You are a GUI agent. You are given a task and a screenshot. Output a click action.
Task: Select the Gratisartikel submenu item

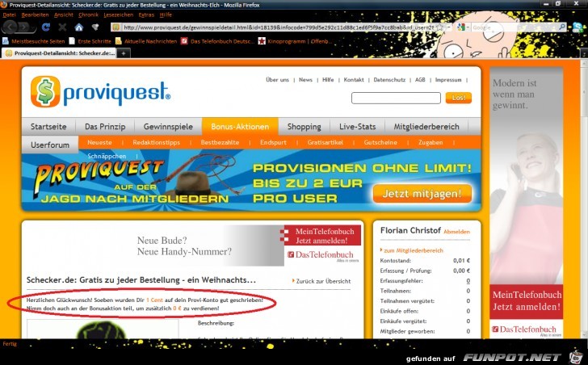point(325,142)
